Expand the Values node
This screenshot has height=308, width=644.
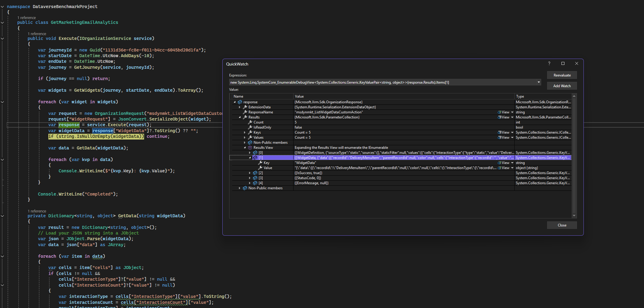[x=245, y=137]
